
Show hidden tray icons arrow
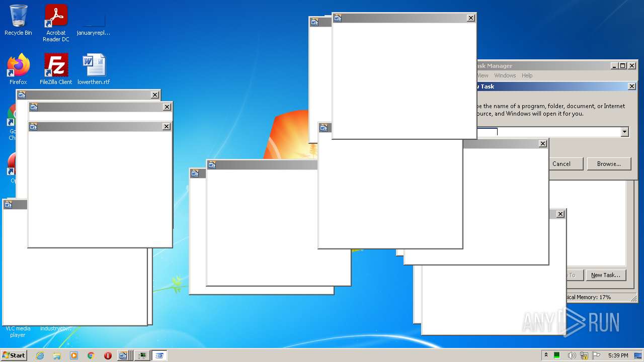click(546, 355)
